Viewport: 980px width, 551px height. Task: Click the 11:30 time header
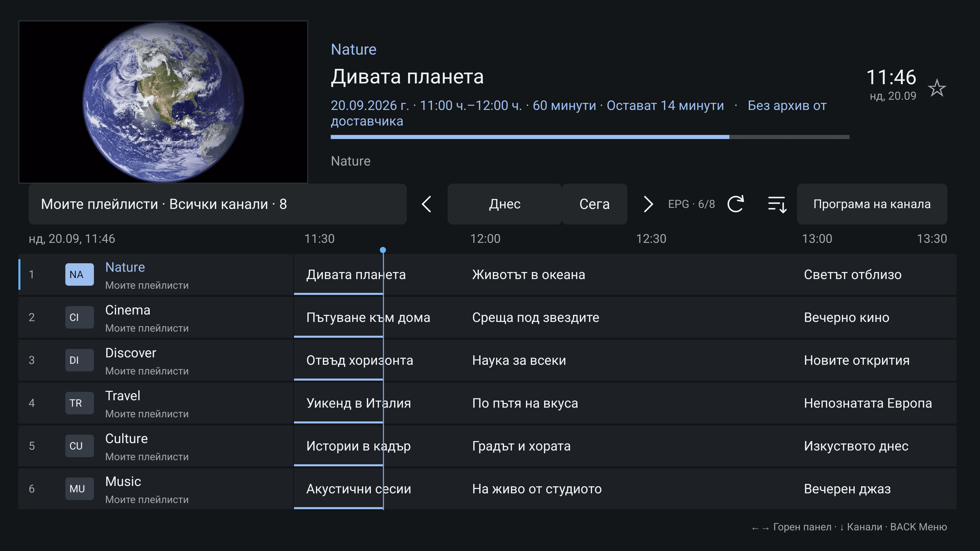tap(320, 239)
